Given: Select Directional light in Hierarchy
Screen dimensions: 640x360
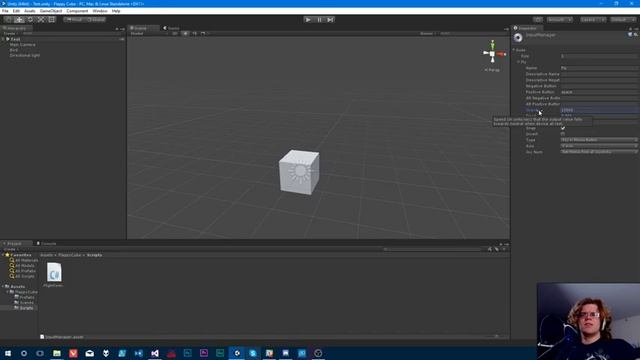Looking at the screenshot, I should [x=25, y=55].
